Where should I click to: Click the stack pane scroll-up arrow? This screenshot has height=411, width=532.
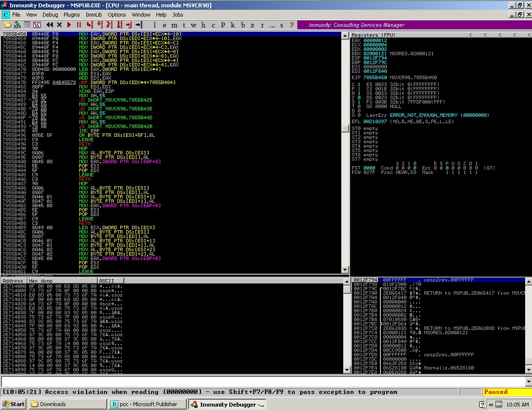(529, 281)
